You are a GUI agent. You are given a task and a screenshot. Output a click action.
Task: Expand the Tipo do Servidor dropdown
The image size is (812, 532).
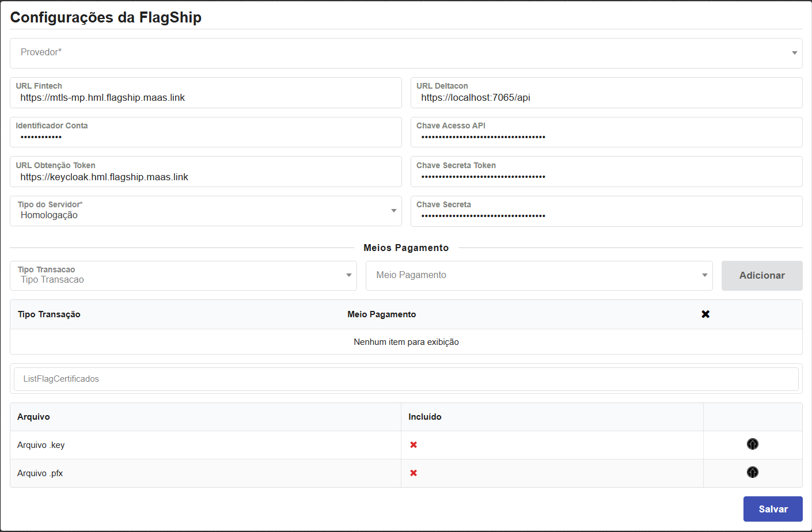coord(206,211)
